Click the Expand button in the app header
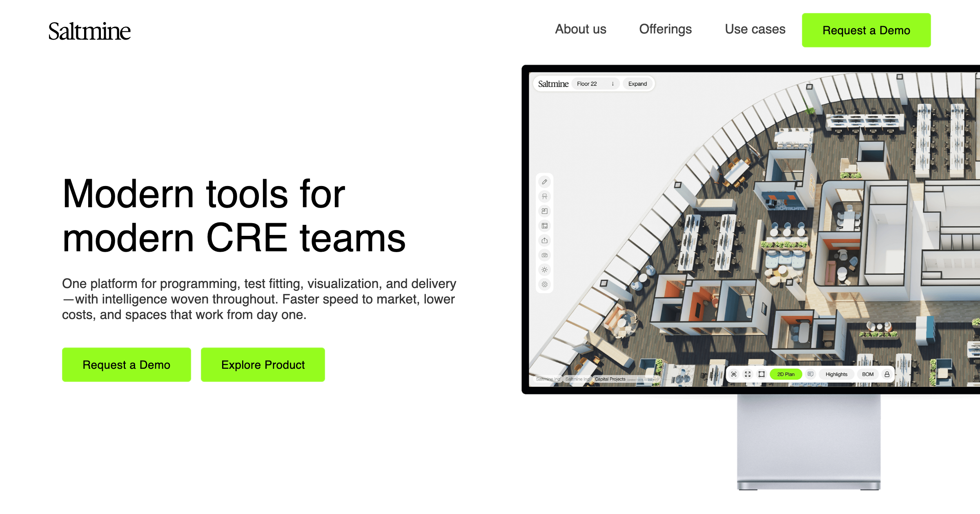This screenshot has width=980, height=514. (x=637, y=84)
